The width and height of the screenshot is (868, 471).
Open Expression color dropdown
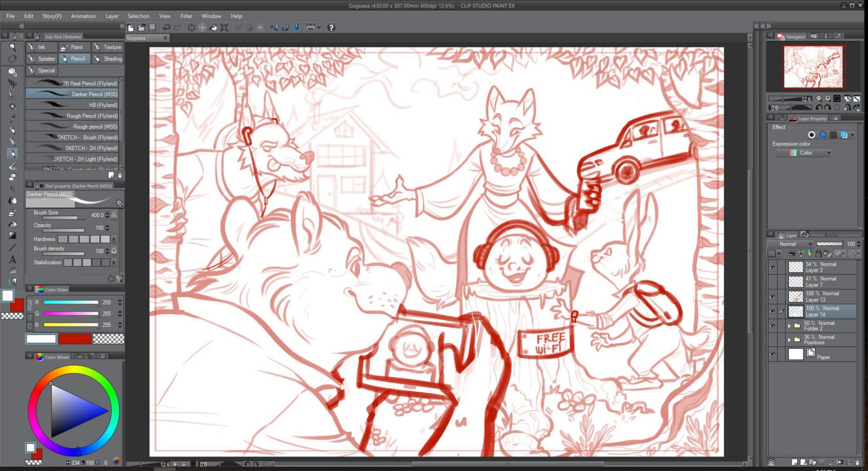(803, 153)
